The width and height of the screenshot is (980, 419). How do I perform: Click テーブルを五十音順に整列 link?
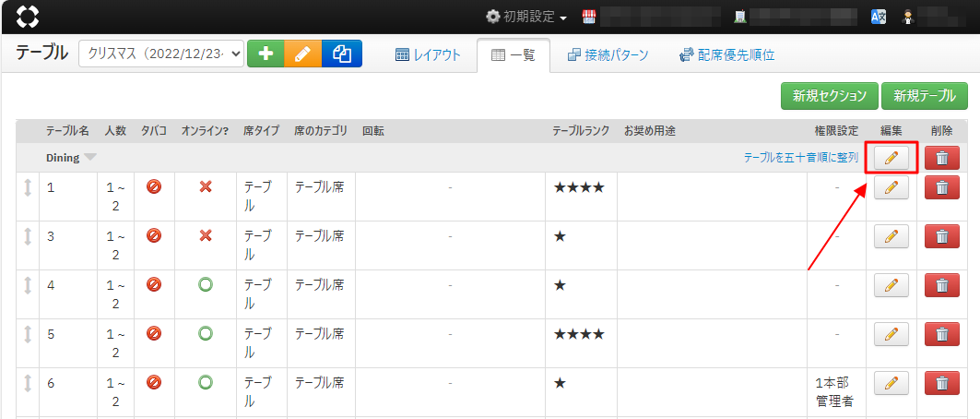tap(800, 158)
